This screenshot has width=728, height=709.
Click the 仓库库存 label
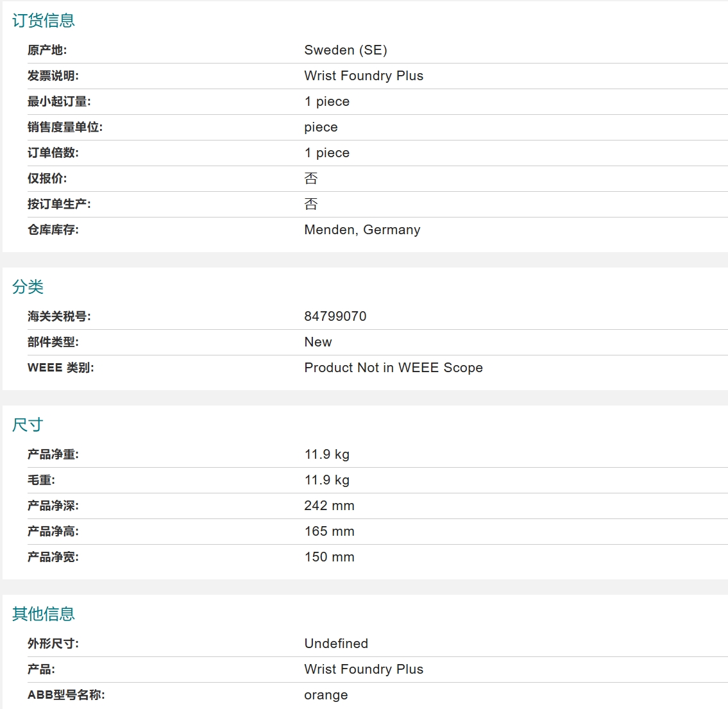point(53,230)
